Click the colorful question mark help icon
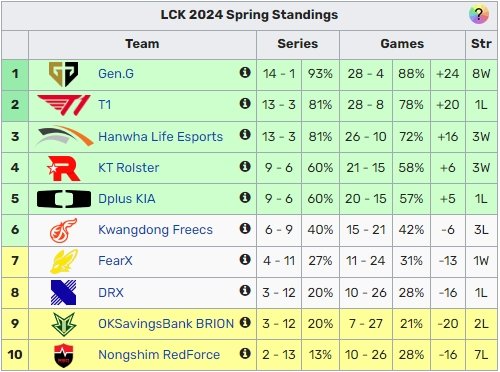This screenshot has height=372, width=500. point(479,15)
